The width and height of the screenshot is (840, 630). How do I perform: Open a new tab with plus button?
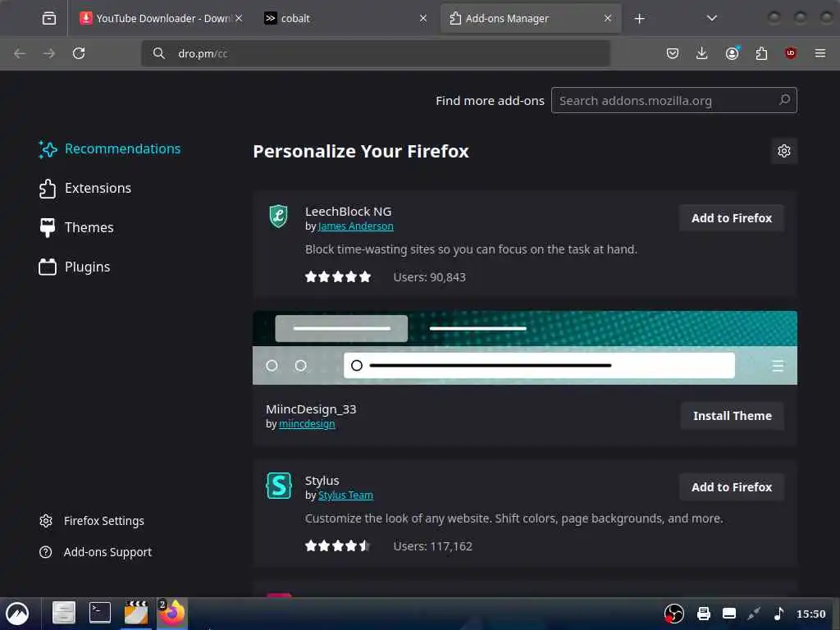coord(639,19)
